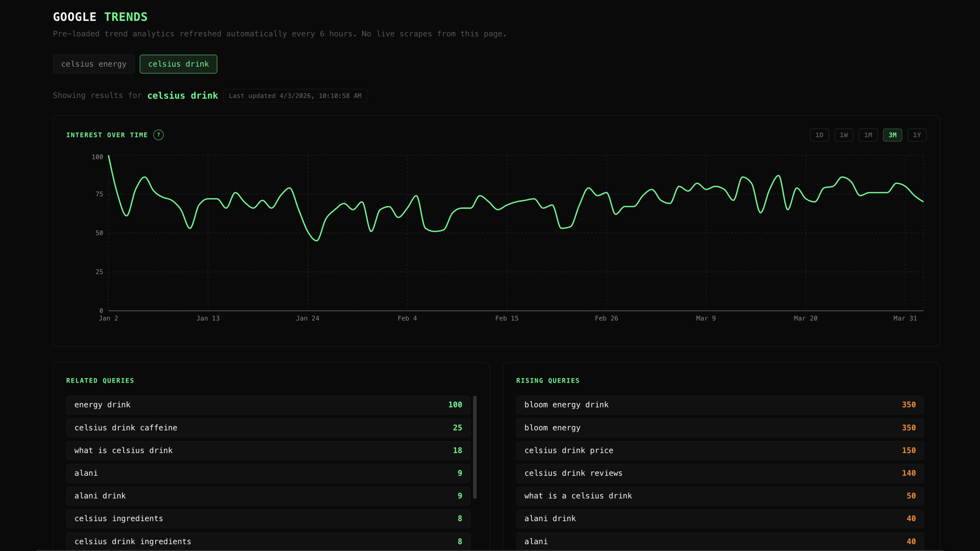Select the celsius drink keyword tab
980x551 pixels.
(x=178, y=64)
